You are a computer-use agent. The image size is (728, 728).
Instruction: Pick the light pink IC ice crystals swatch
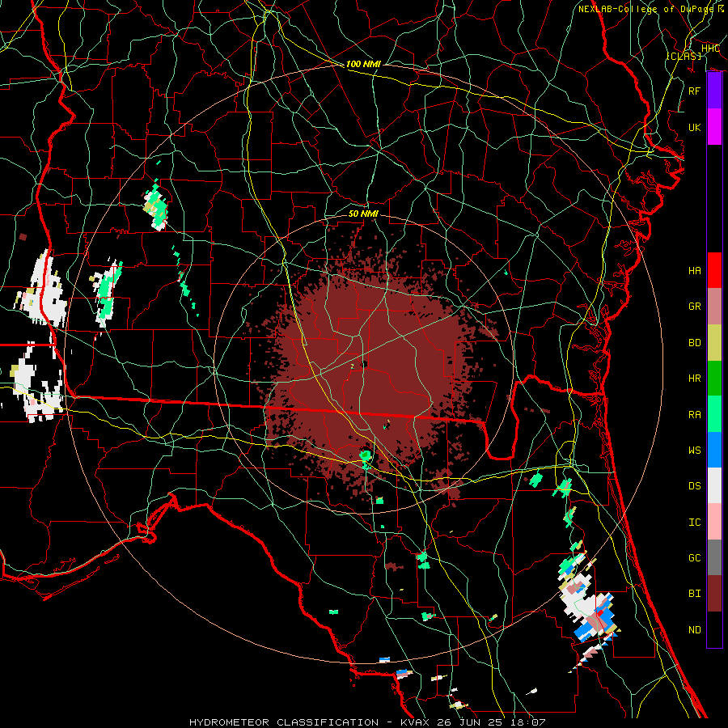tap(714, 522)
